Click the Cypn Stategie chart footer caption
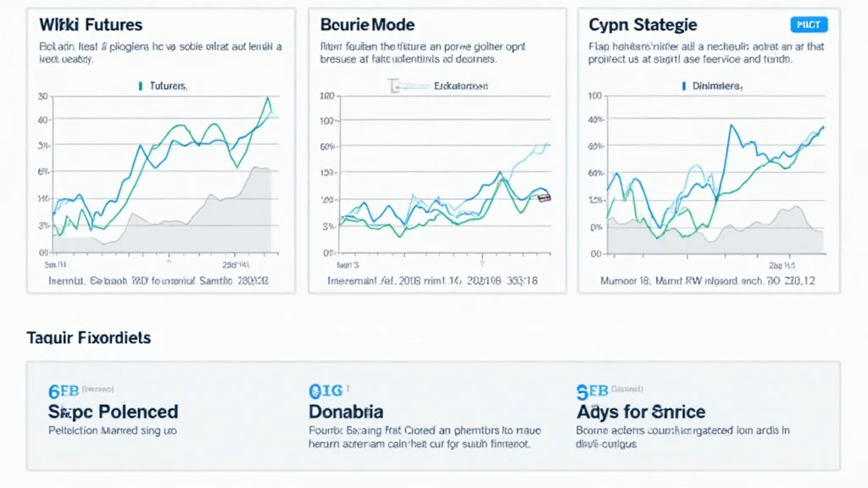This screenshot has width=868, height=488. click(x=708, y=280)
